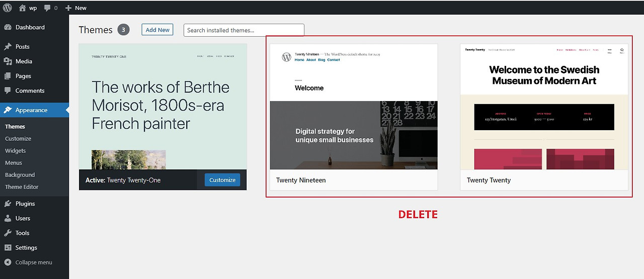Open the Menus submenu item
Image resolution: width=644 pixels, height=279 pixels.
point(14,163)
